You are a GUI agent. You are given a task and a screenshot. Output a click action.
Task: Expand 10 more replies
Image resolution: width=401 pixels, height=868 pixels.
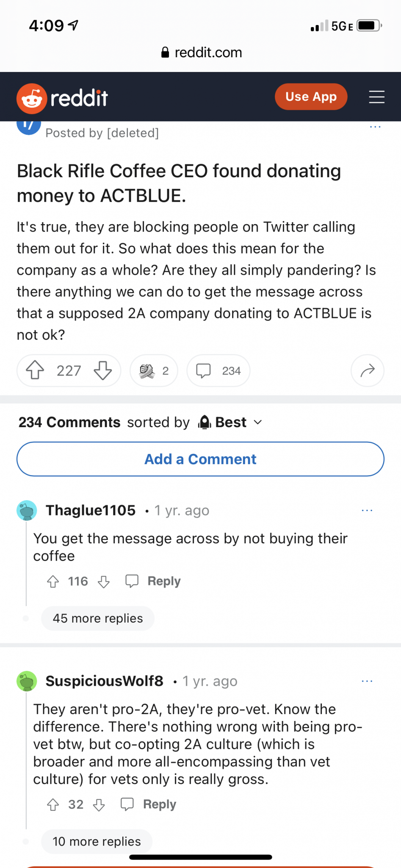tap(97, 841)
